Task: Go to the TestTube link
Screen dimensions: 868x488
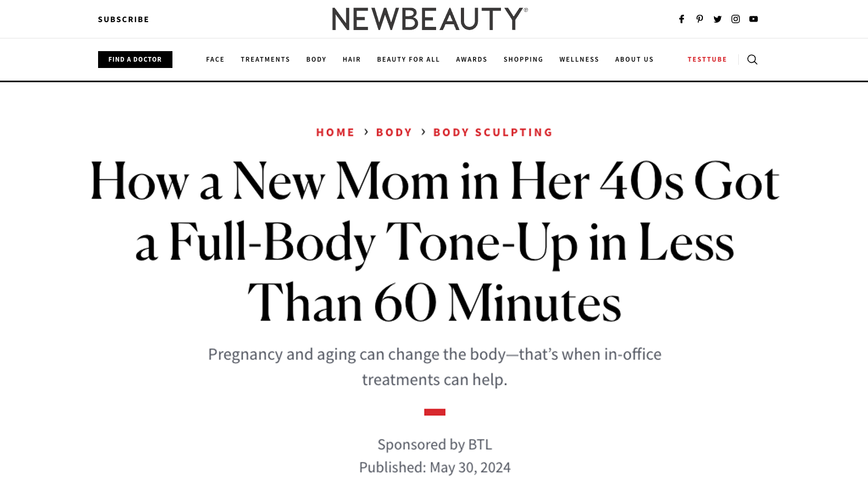Action: point(707,60)
